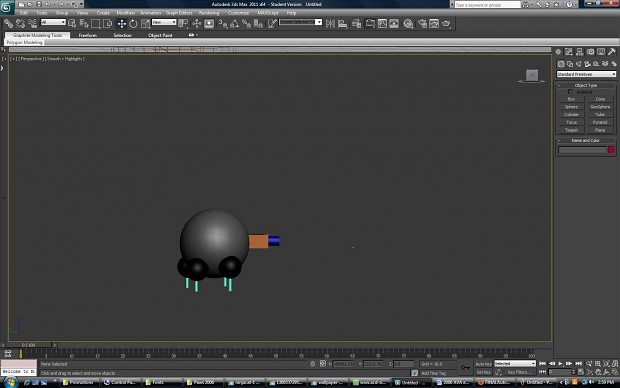Toggle the Spinner Snap icon
The width and height of the screenshot is (620, 388).
(x=258, y=24)
